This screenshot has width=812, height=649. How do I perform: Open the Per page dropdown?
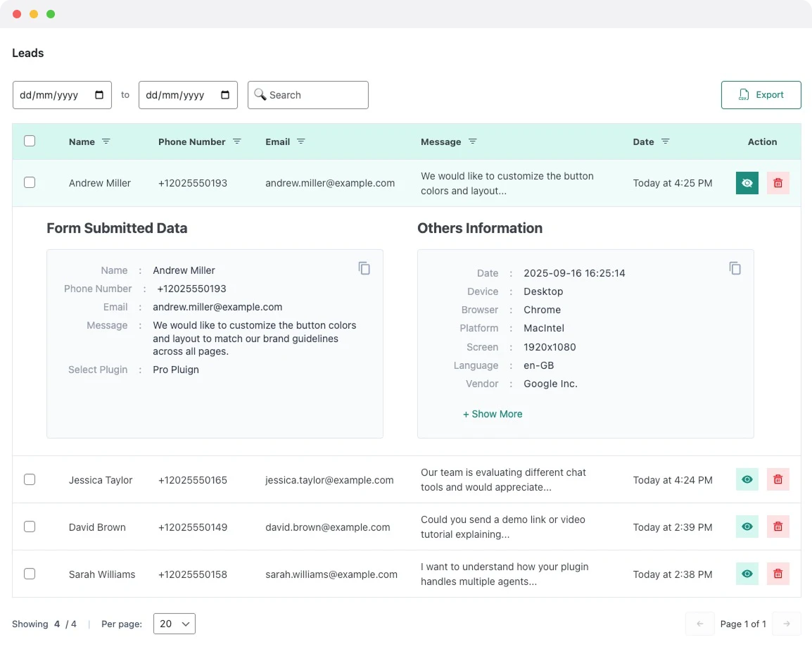(174, 624)
